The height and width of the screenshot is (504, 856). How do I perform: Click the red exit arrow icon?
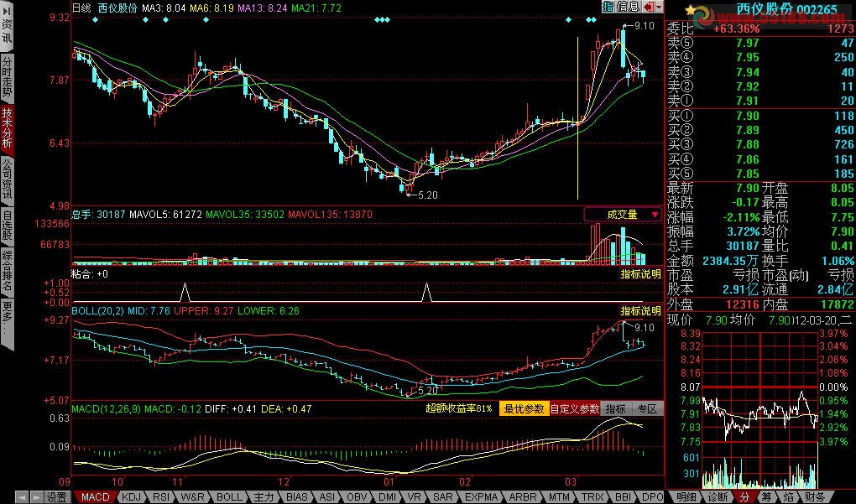pyautogui.click(x=649, y=7)
